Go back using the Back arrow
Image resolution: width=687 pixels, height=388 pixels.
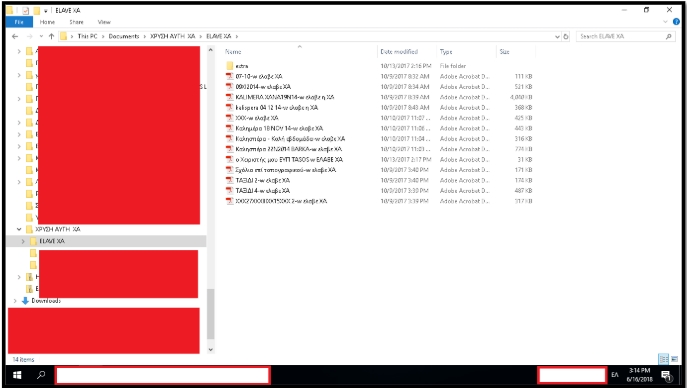coord(15,36)
